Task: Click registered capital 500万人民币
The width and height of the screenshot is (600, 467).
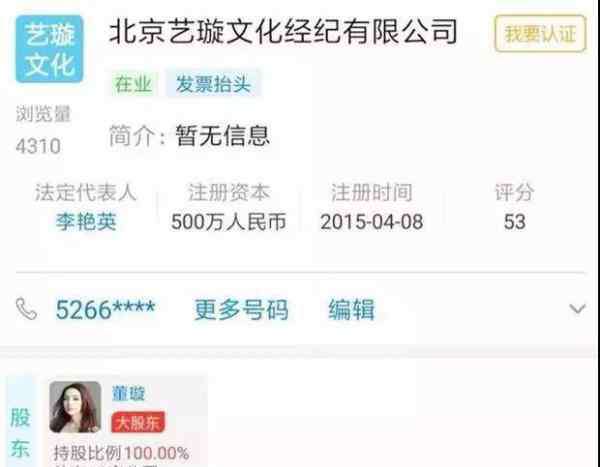Action: pos(229,222)
